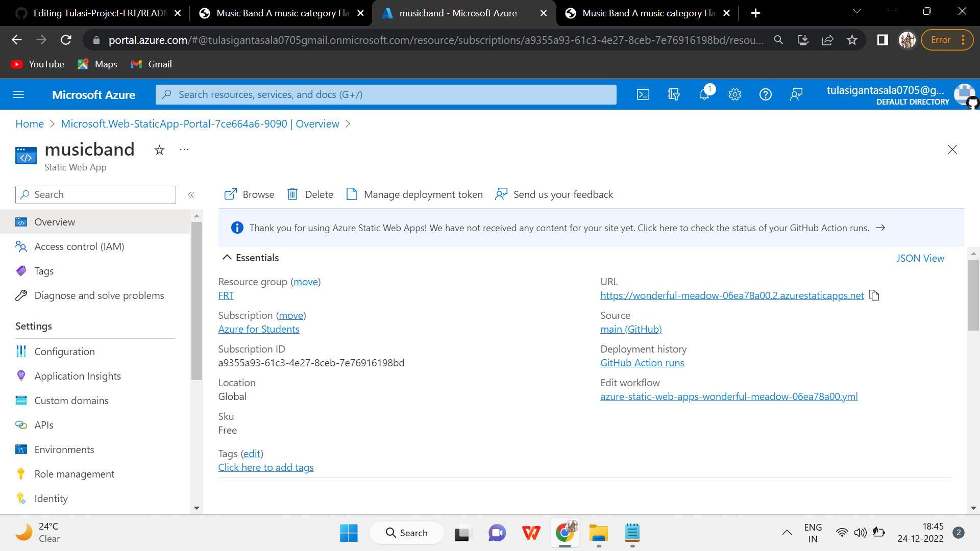This screenshot has height=551, width=980.
Task: Click the Delete button
Action: (309, 194)
